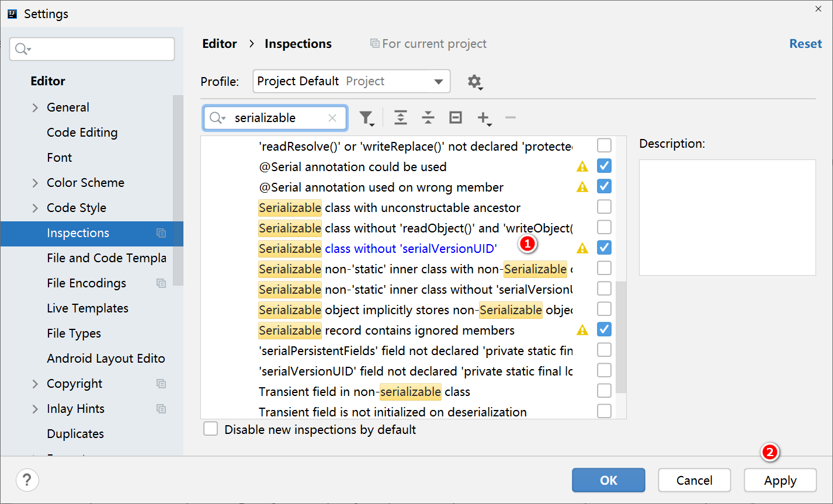Open the filter inspections funnel menu

point(366,118)
